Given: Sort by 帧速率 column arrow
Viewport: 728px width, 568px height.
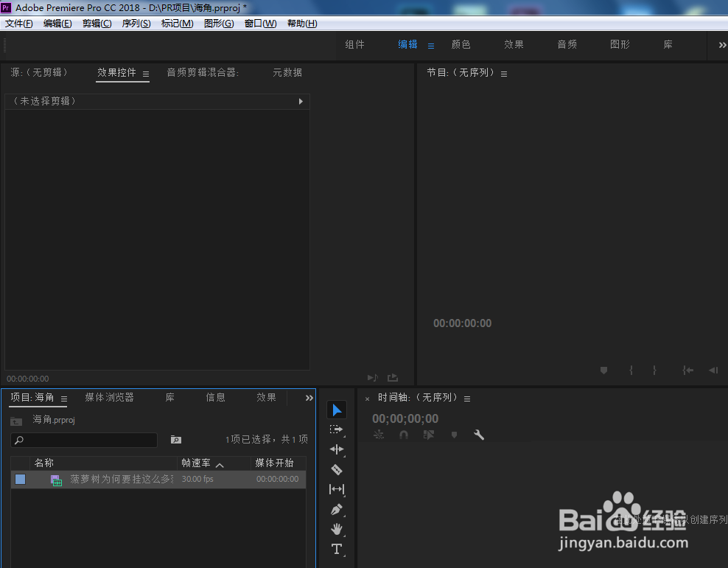Looking at the screenshot, I should point(220,465).
